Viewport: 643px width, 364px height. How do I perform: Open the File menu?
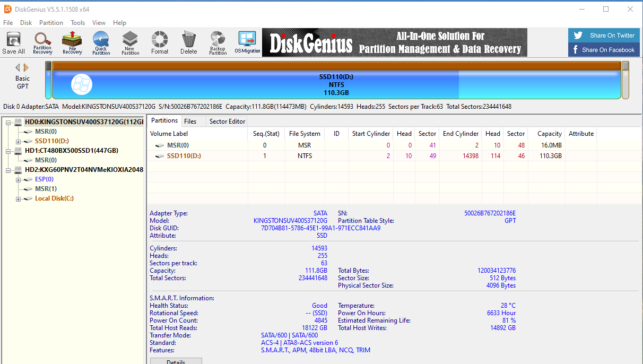point(8,23)
